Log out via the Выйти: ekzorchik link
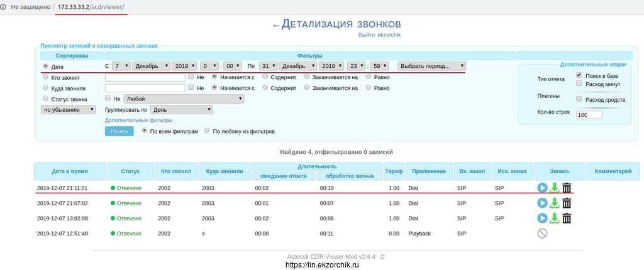Image resolution: width=644 pixels, height=270 pixels. click(x=379, y=35)
